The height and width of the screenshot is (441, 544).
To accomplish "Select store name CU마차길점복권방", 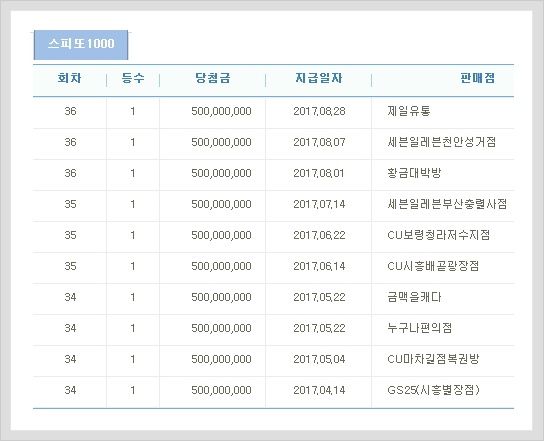I will pos(433,359).
